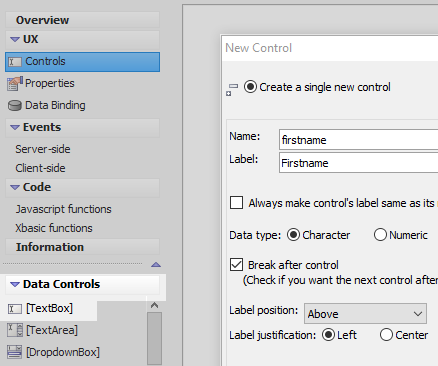
Task: Select the [TextBox] data control
Action: coord(49,308)
